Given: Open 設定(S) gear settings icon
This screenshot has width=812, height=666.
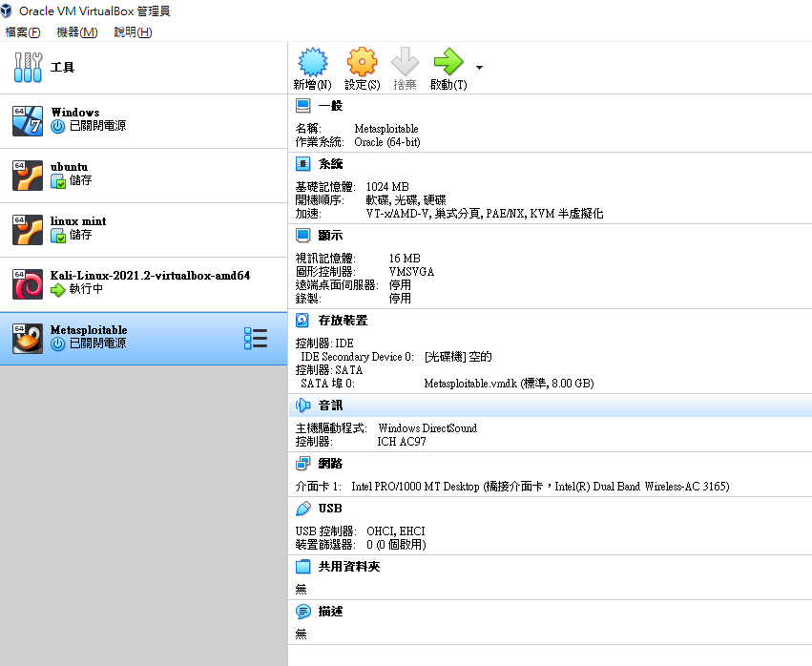Looking at the screenshot, I should pos(362,62).
